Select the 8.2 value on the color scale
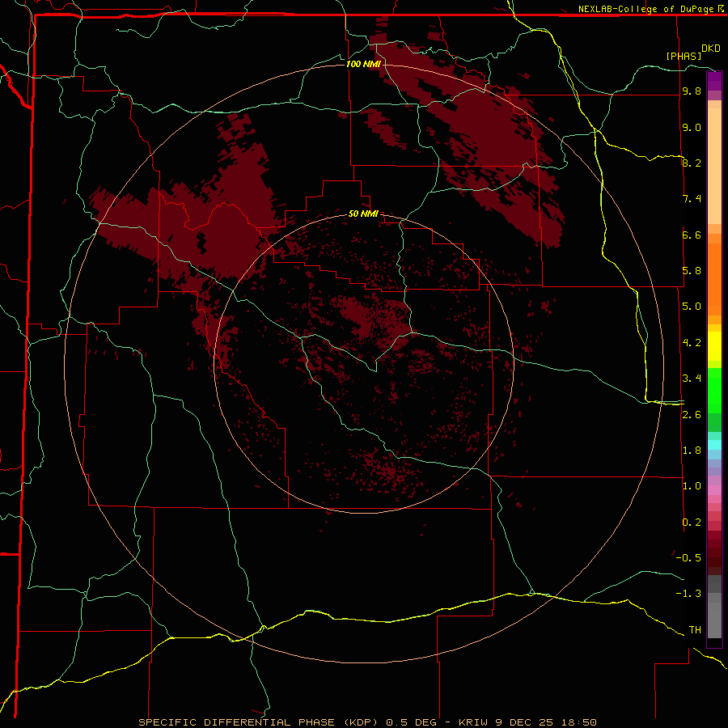The image size is (728, 728). [692, 163]
